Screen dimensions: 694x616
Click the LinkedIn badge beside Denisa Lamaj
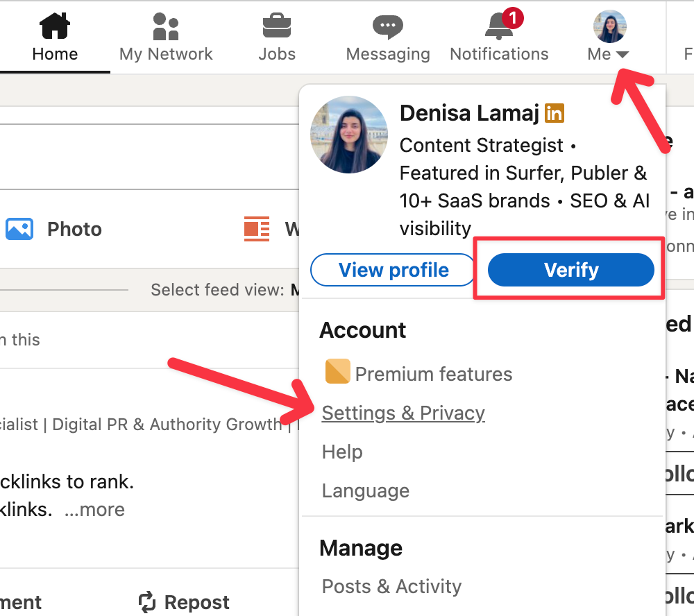click(x=554, y=112)
